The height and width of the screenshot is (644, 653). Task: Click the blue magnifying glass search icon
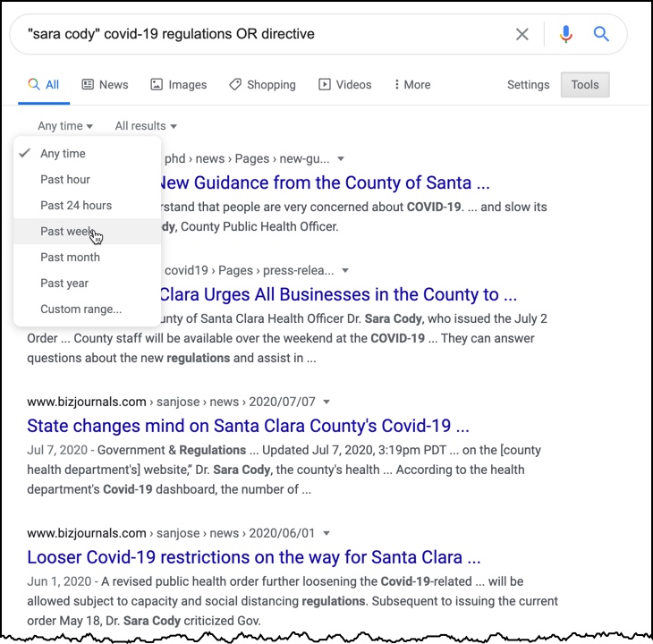coord(601,34)
